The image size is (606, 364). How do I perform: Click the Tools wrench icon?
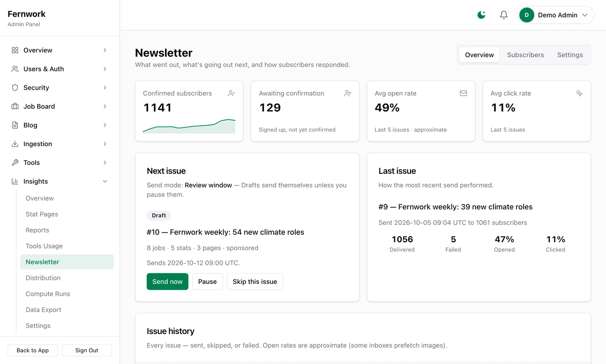point(15,163)
